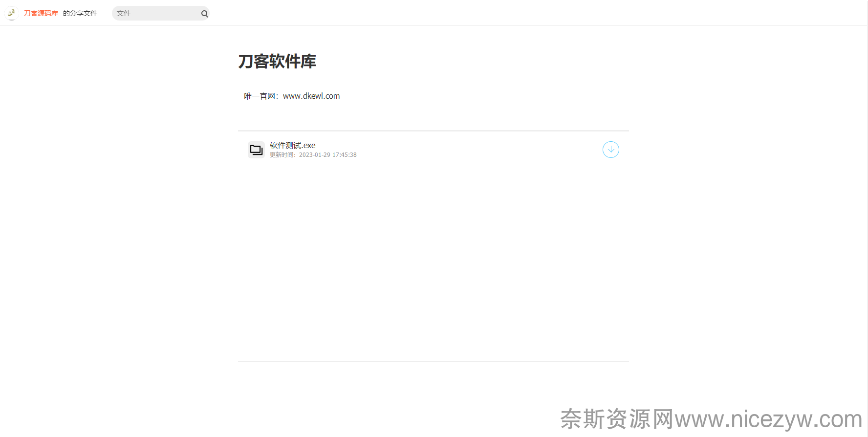Click the file type icon for 软件测试.exe
This screenshot has width=868, height=437.
point(256,150)
